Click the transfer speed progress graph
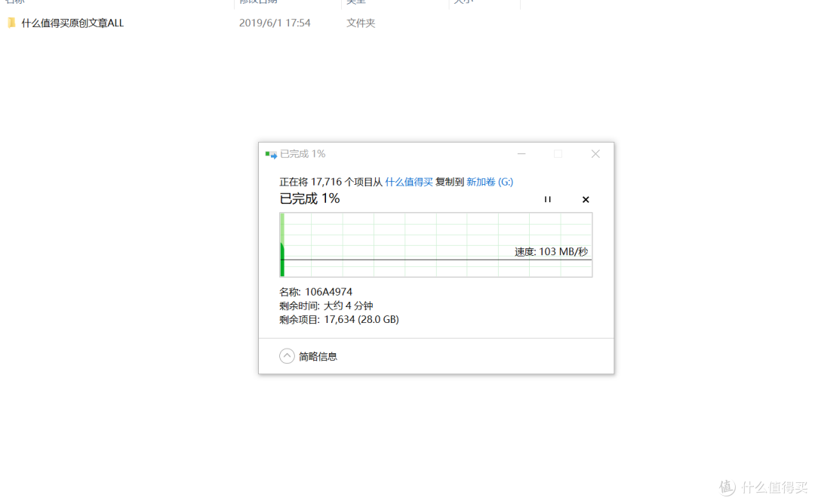The width and height of the screenshot is (815, 504). click(435, 244)
